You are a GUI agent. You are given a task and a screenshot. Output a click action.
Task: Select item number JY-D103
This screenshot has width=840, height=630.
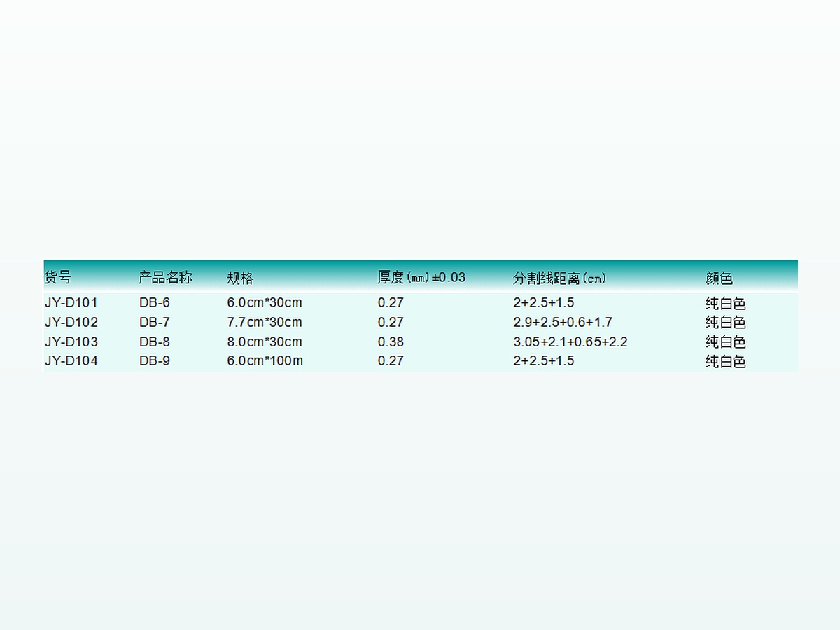pos(71,342)
